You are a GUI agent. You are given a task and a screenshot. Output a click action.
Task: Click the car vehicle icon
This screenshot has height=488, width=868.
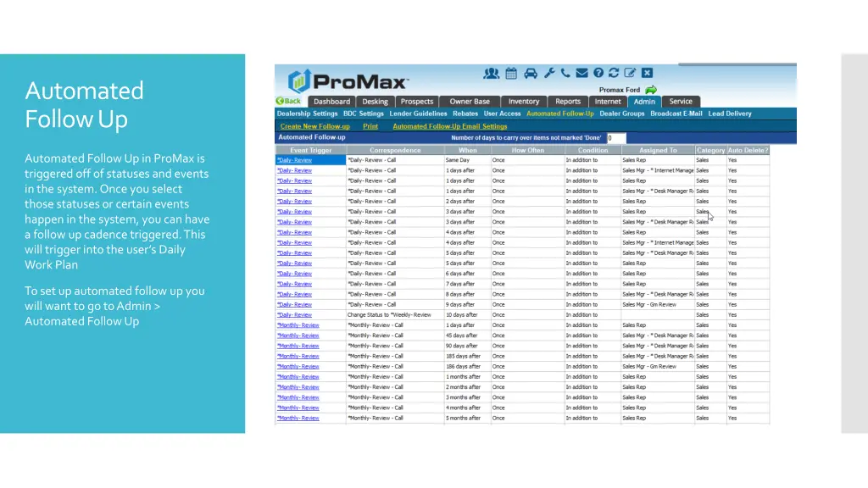coord(531,73)
